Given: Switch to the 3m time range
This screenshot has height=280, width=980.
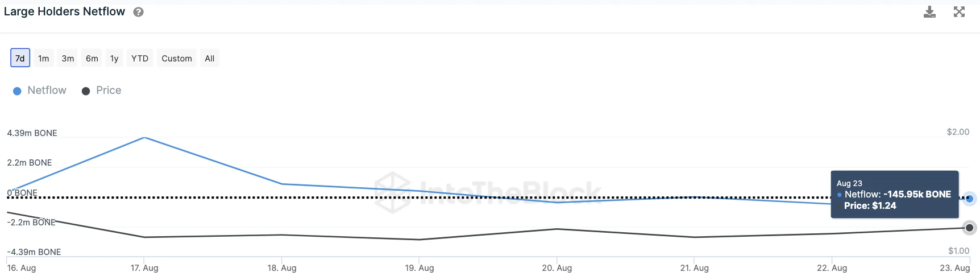Looking at the screenshot, I should click(x=68, y=58).
